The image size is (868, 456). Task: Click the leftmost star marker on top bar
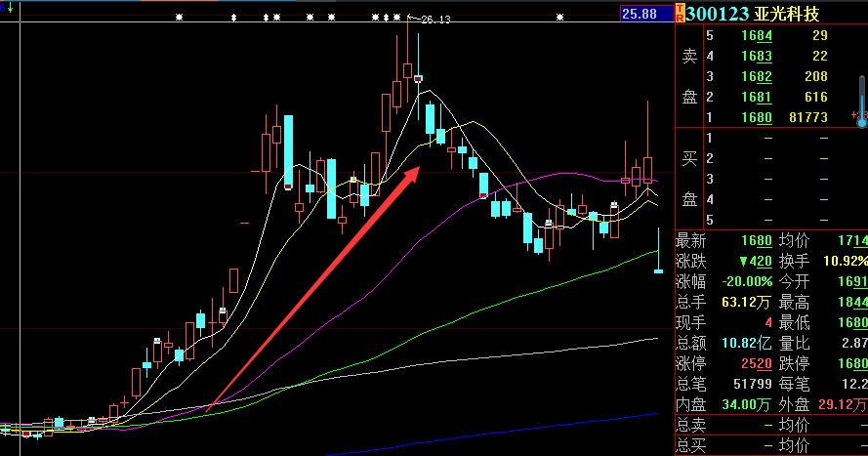[x=178, y=18]
